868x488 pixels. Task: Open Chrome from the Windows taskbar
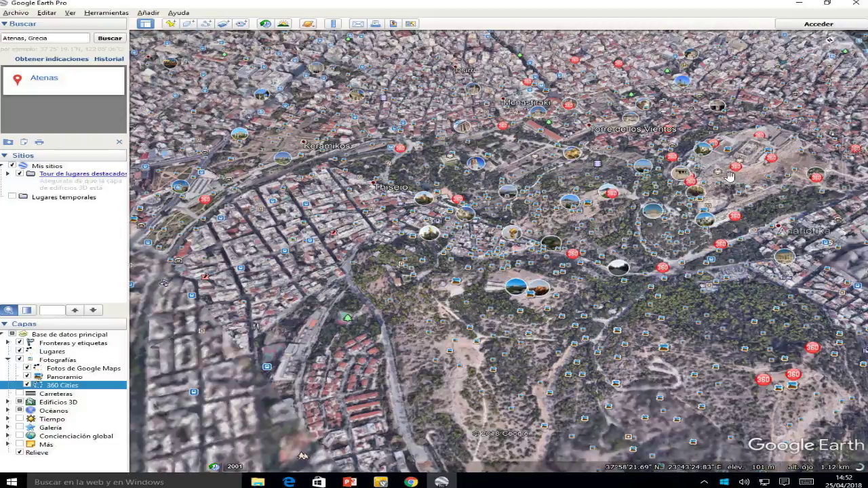coord(411,482)
